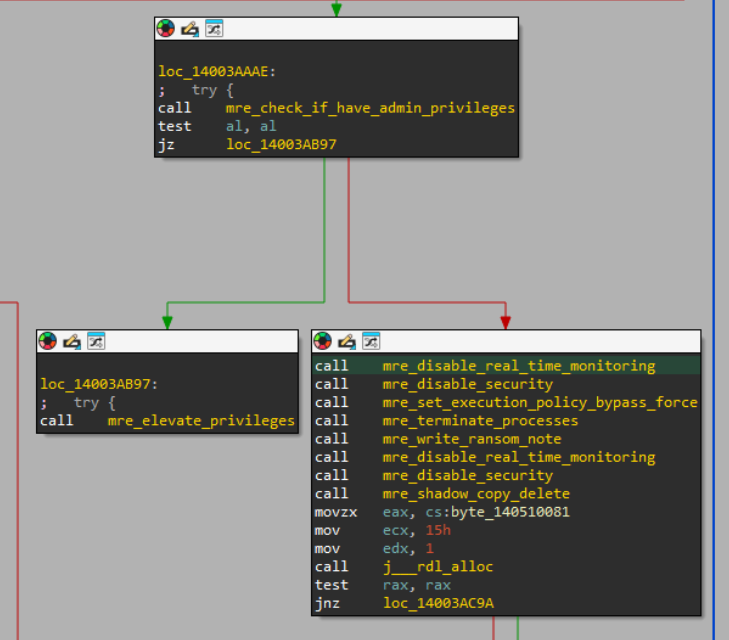The height and width of the screenshot is (640, 729).
Task: Click mre_elevate_privileges function name
Action: [201, 421]
